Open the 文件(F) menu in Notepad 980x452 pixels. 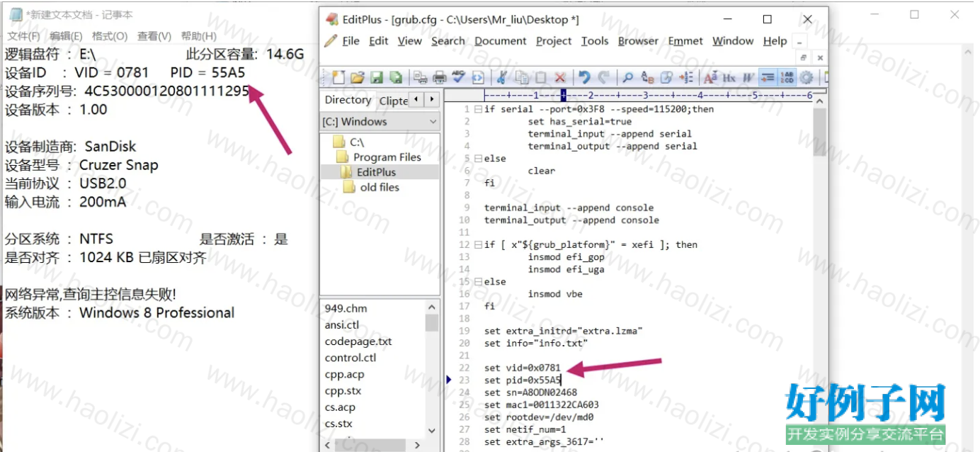point(23,36)
